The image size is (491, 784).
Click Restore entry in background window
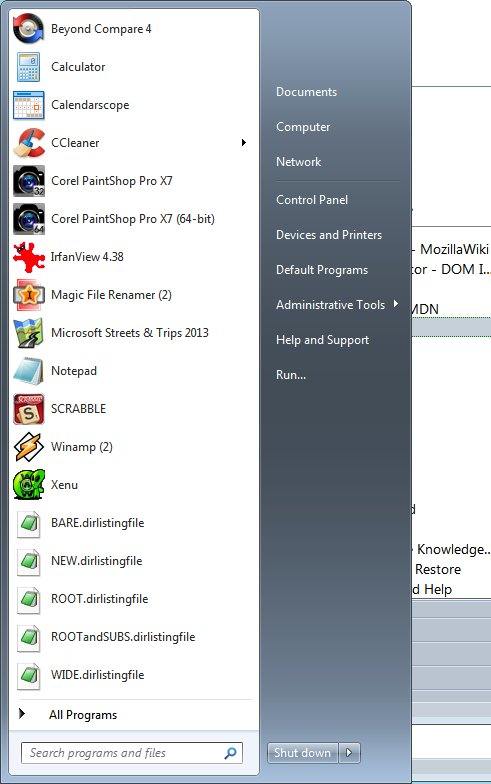pos(438,569)
